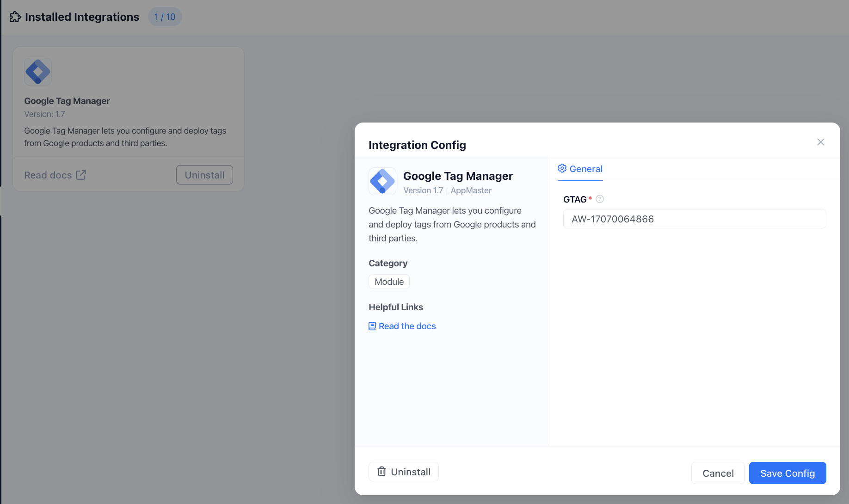
Task: Click the gear icon on General tab
Action: click(562, 168)
